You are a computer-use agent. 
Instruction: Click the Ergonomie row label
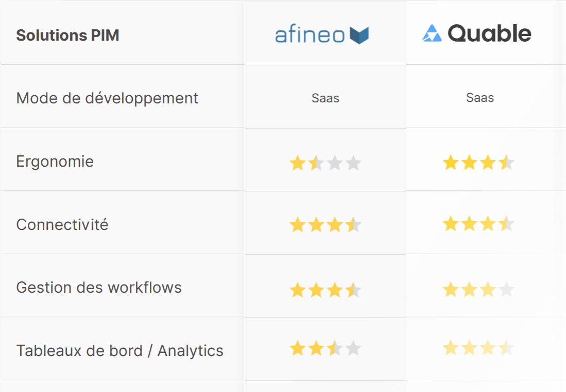click(55, 161)
